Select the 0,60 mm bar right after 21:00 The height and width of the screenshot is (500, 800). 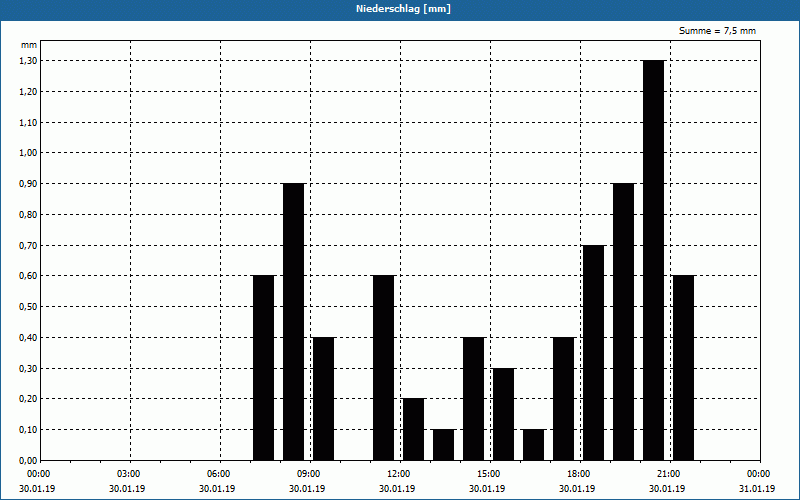point(683,368)
